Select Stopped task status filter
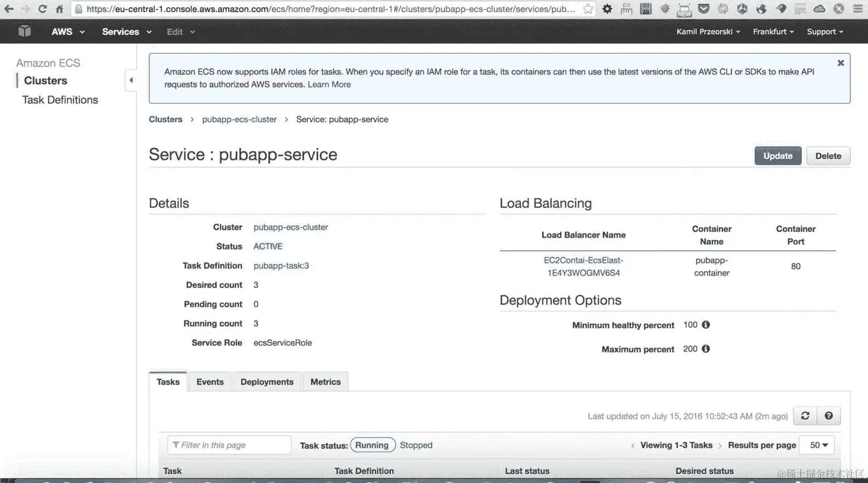The height and width of the screenshot is (483, 868). (416, 445)
